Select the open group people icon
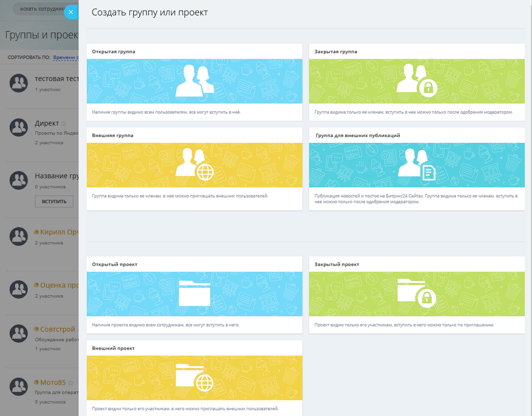The image size is (532, 416). 194,81
